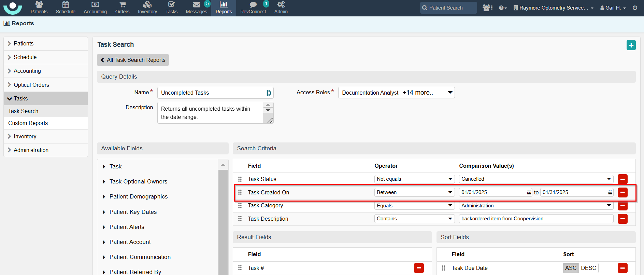The image size is (644, 275).
Task: Click the Task Description comparison value field
Action: point(536,219)
